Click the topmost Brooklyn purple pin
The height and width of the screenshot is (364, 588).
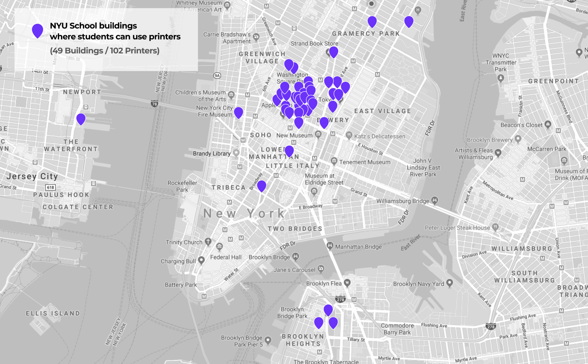point(328,309)
